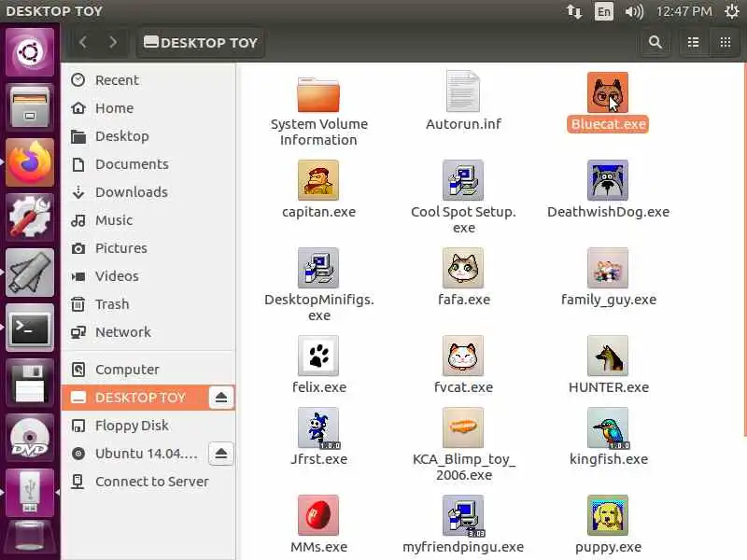The height and width of the screenshot is (560, 747).
Task: Select the family_guy.exe icon
Action: click(608, 268)
